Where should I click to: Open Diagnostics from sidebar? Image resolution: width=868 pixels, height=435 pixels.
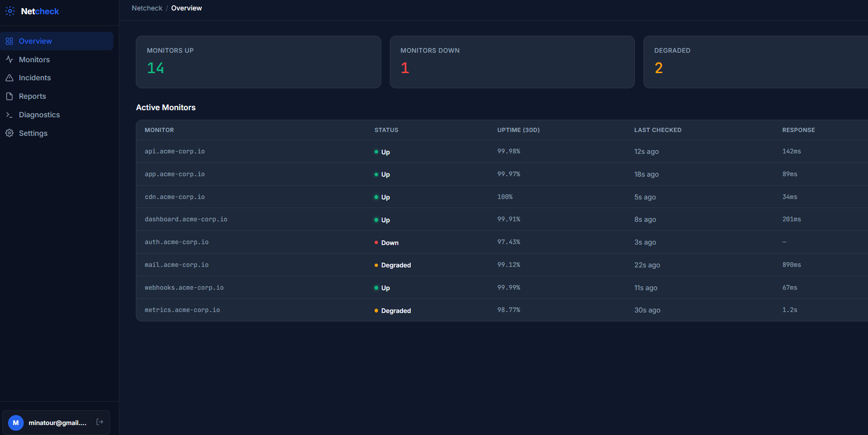57,115
